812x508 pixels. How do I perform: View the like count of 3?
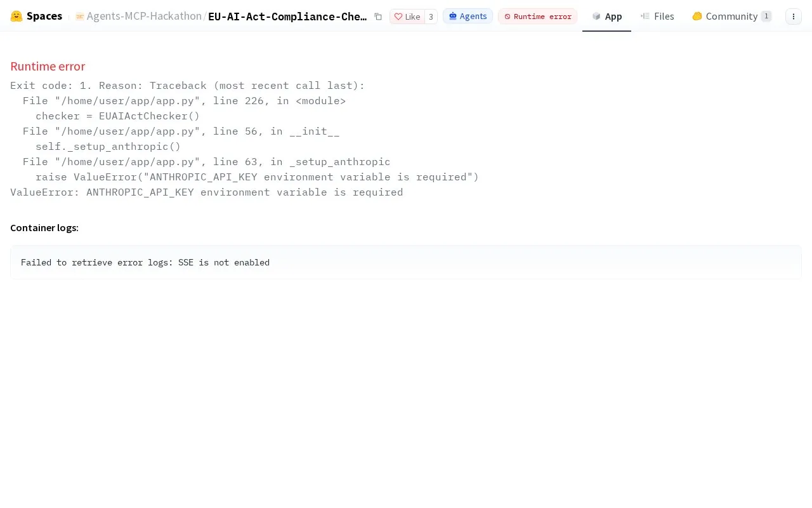tap(431, 17)
